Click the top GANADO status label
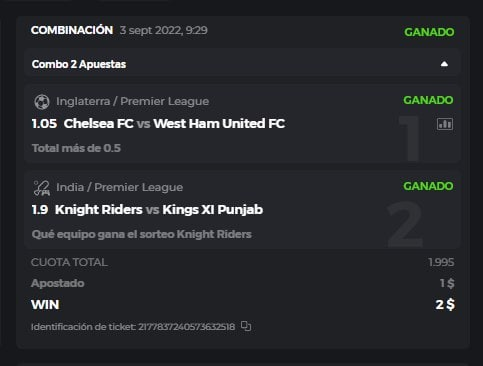Viewport: 483px width, 366px height. [x=429, y=32]
